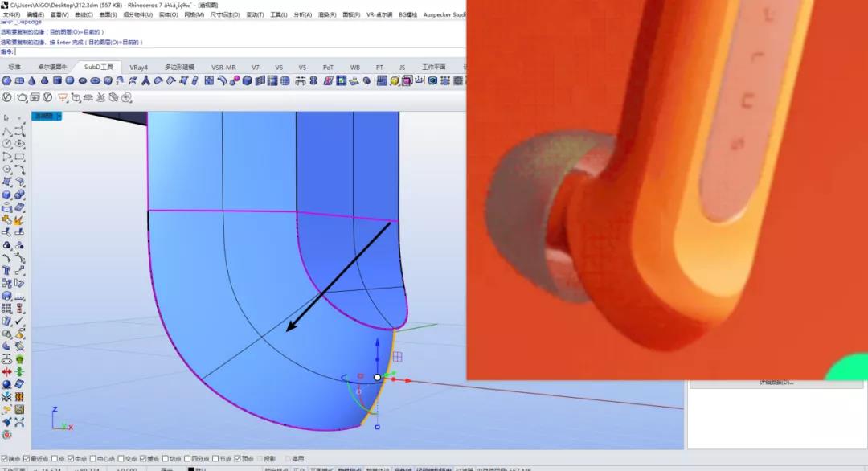Click the SubD bridge icon
This screenshot has height=471, width=868.
(x=222, y=81)
